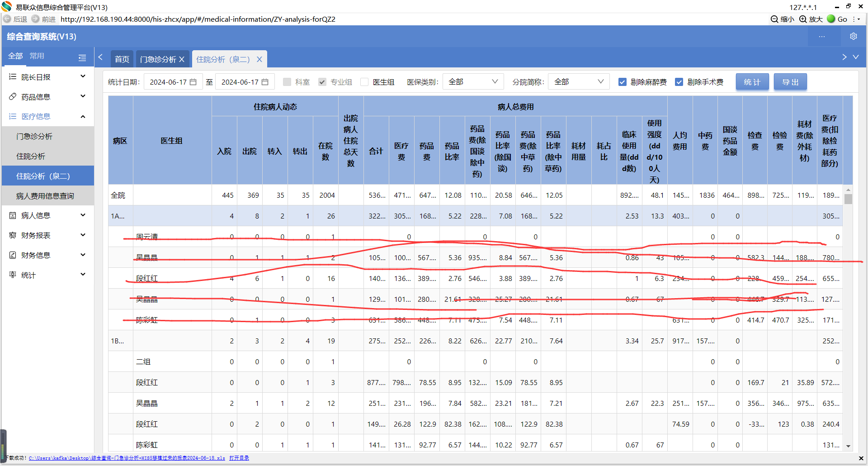Screen dimensions: 868x466
Task: Click the forward arrow icon in browser bar
Action: 35,19
